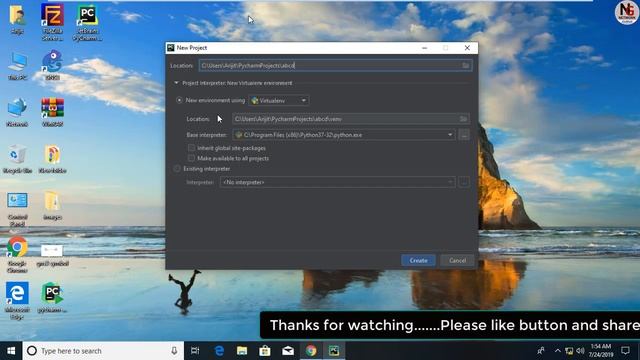Open the WinRAR desktop shortcut
Viewport: 640px width, 360px height.
click(x=52, y=113)
